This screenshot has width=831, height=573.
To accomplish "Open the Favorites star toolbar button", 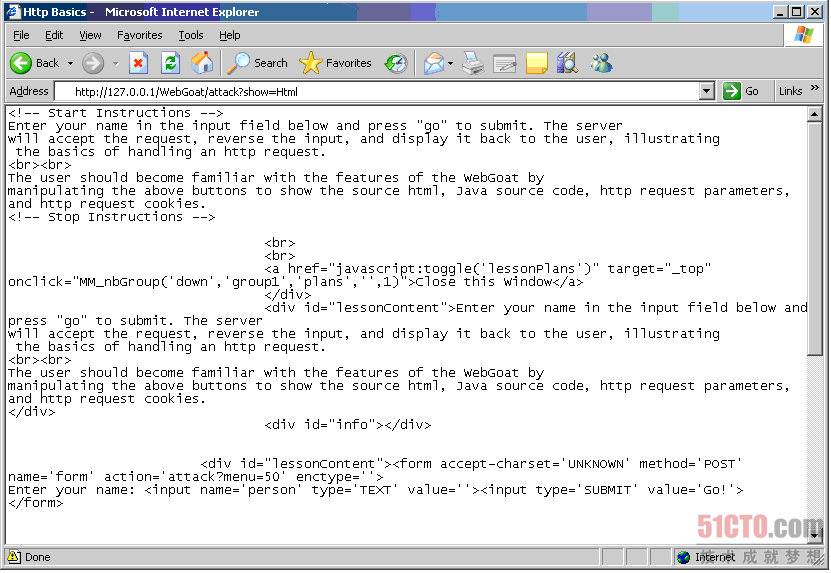I will 335,63.
